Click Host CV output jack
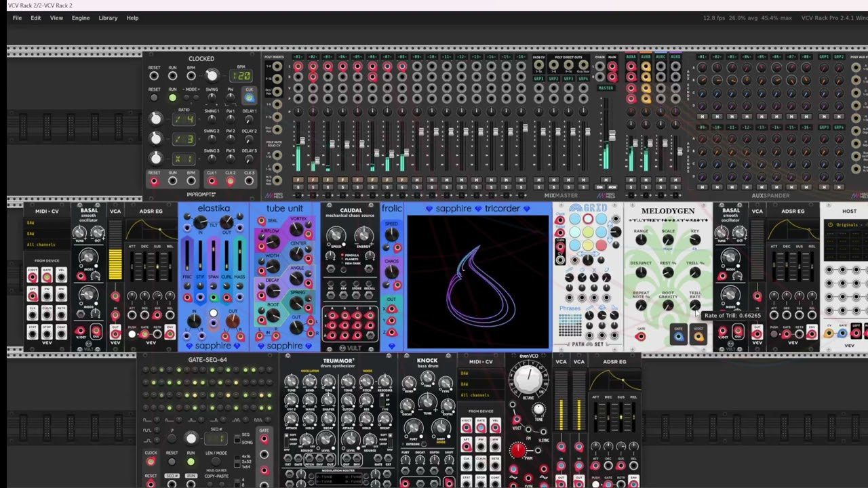Viewport: 868px width, 488px height. pos(828,333)
